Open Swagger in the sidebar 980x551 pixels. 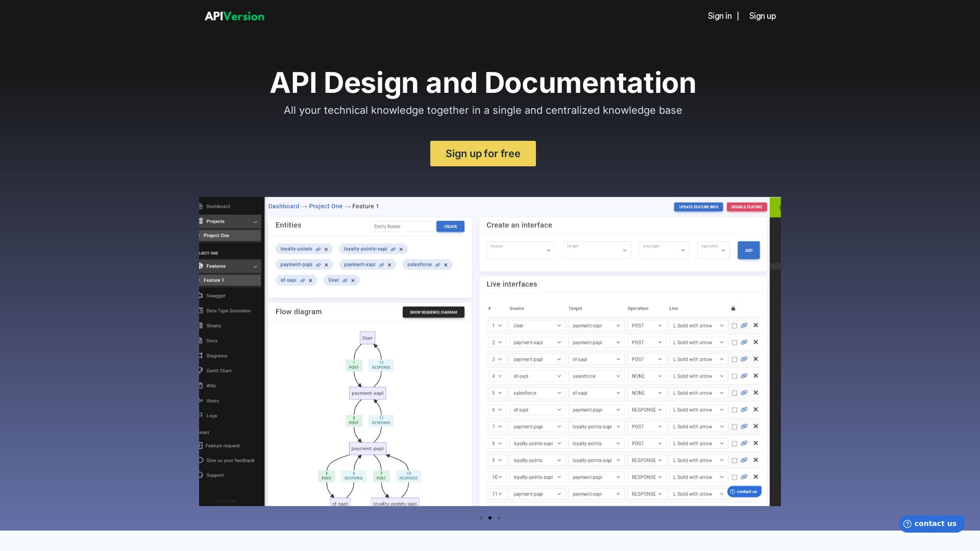click(x=215, y=296)
